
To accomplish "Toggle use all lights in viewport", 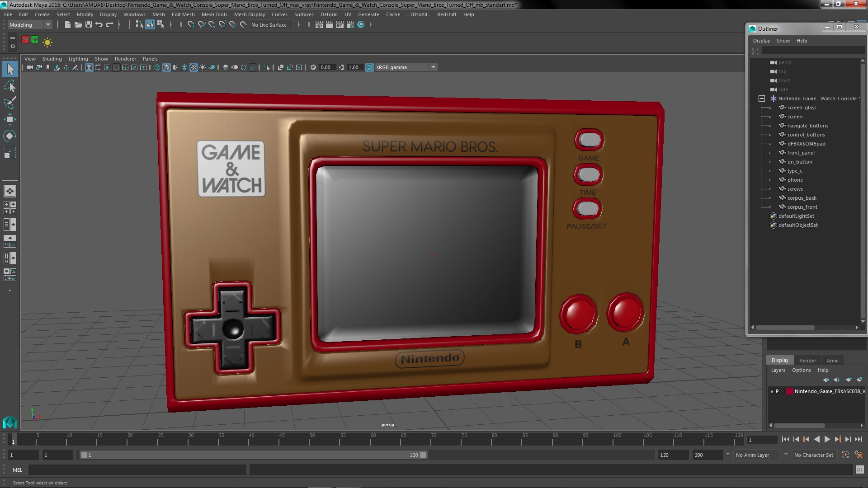I will 203,67.
